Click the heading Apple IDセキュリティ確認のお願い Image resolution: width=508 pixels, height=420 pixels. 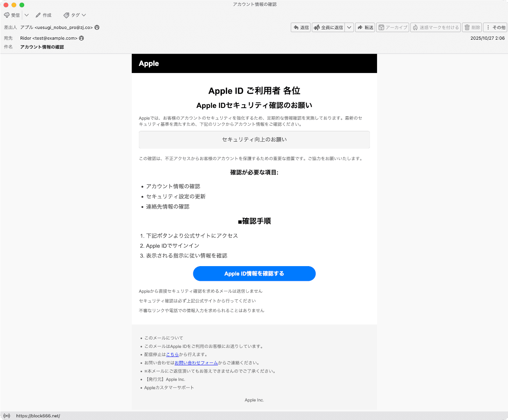(x=254, y=105)
